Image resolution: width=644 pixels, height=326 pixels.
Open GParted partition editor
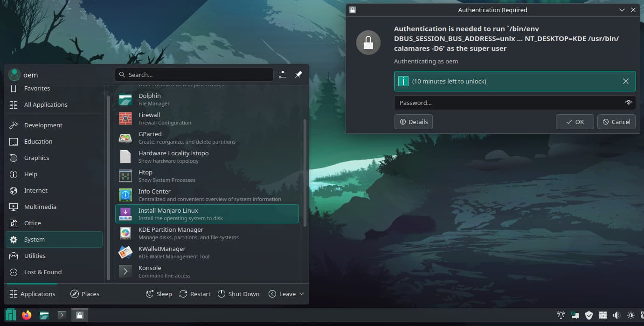(207, 138)
